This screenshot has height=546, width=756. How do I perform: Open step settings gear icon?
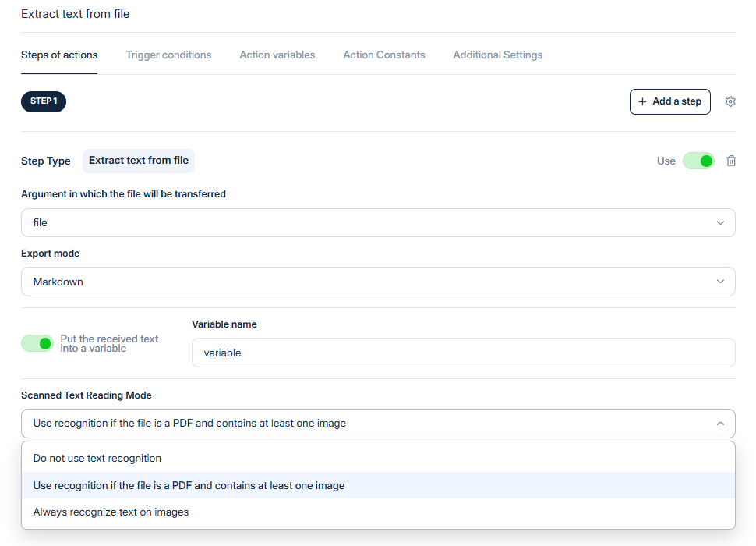point(730,101)
